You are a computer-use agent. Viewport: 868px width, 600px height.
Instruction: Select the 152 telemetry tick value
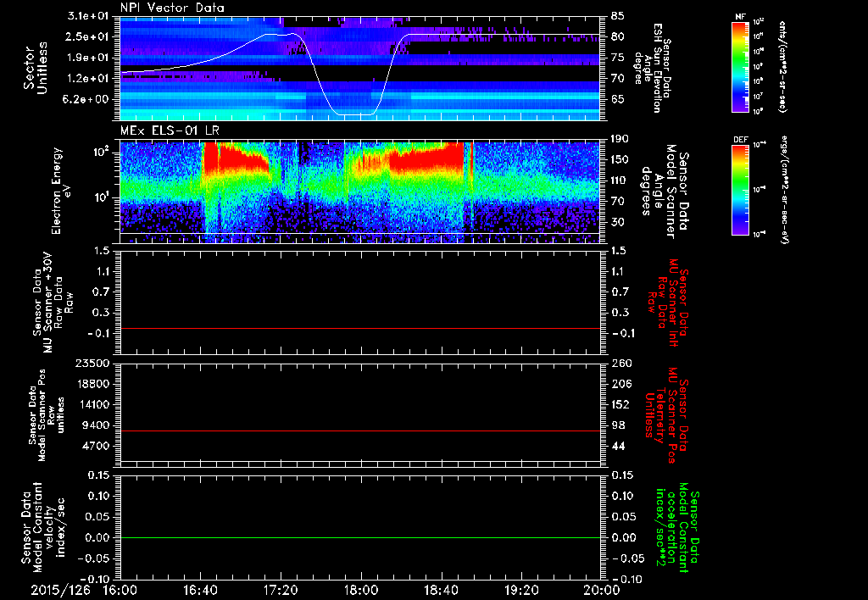click(x=620, y=404)
